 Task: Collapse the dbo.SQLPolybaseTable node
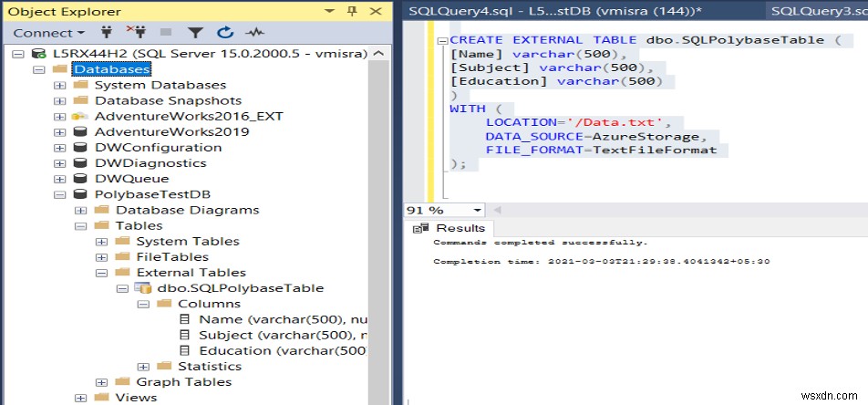122,288
